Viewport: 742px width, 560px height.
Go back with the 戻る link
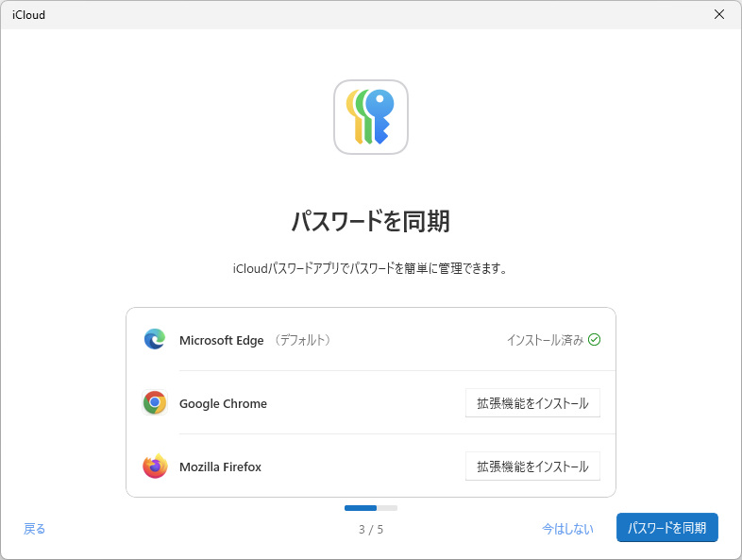click(35, 529)
